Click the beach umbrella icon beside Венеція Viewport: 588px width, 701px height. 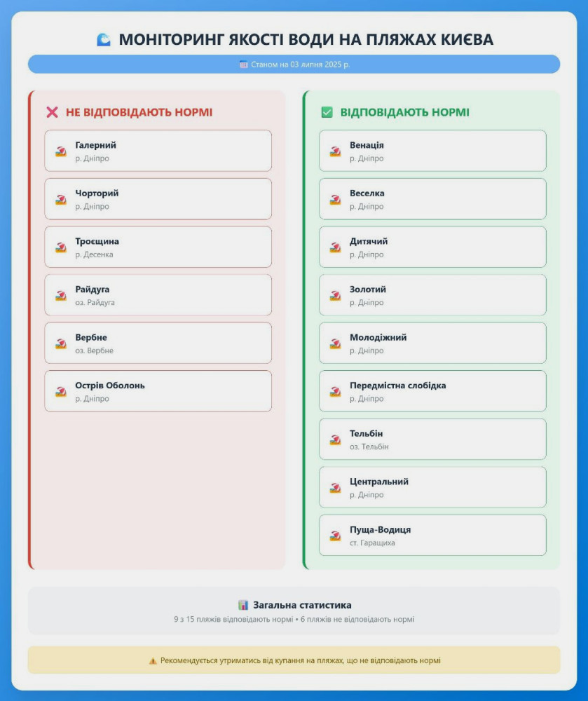[x=336, y=151]
